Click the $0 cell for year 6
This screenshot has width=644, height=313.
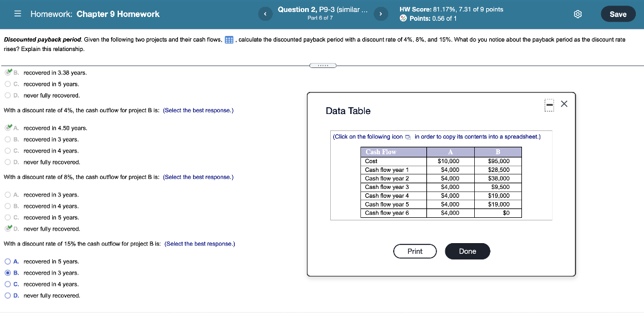click(498, 213)
